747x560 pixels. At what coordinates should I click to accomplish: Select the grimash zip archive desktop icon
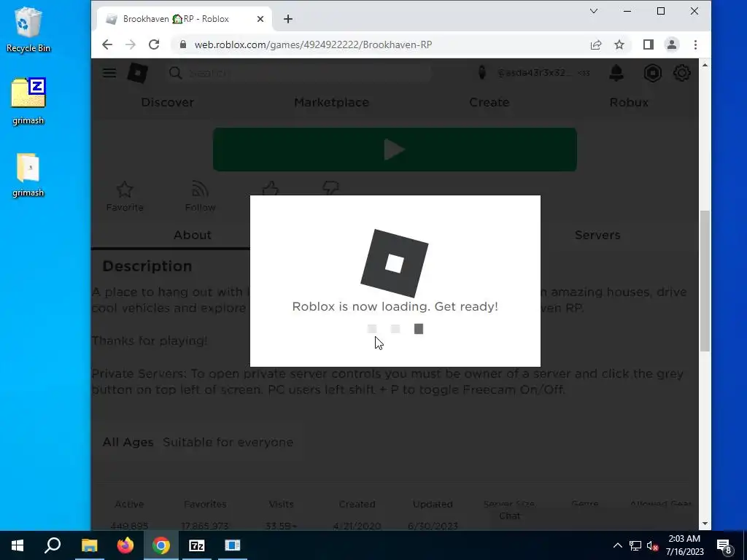pos(28,101)
